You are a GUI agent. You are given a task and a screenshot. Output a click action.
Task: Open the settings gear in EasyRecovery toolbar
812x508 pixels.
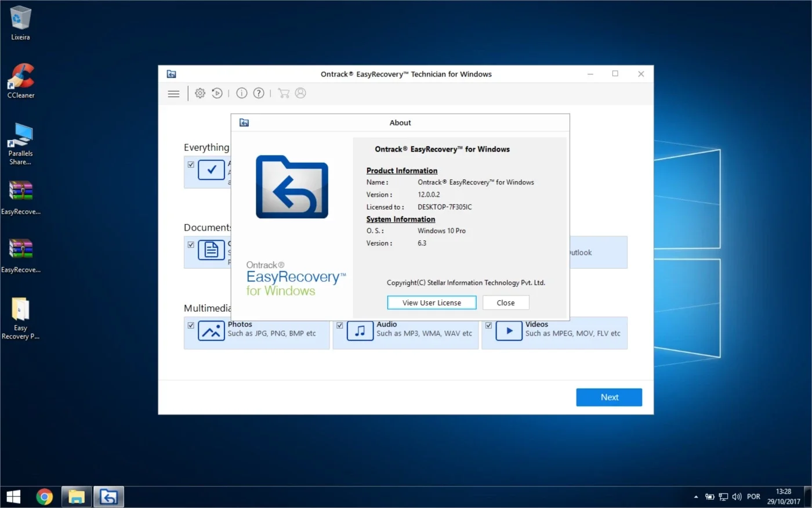(200, 93)
